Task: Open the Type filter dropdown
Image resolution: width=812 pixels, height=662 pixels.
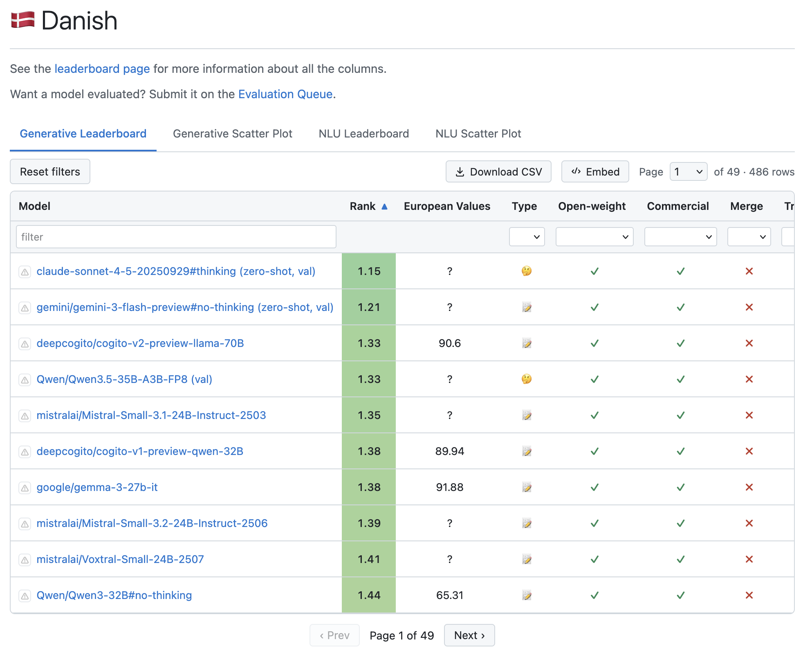Action: (x=527, y=237)
